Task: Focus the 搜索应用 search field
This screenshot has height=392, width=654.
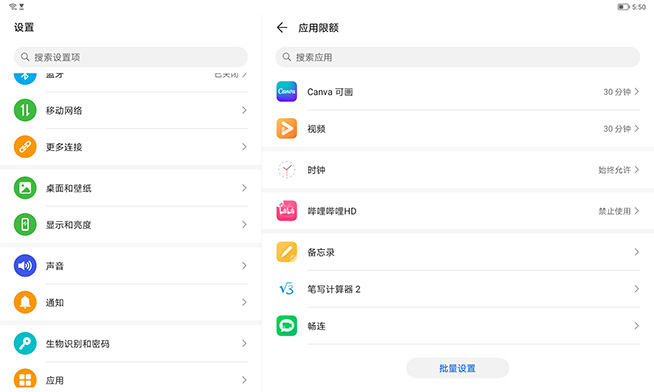Action: [457, 57]
